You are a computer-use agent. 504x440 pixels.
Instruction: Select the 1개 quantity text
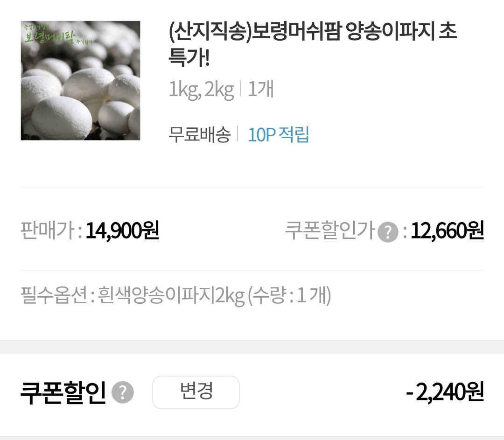261,89
